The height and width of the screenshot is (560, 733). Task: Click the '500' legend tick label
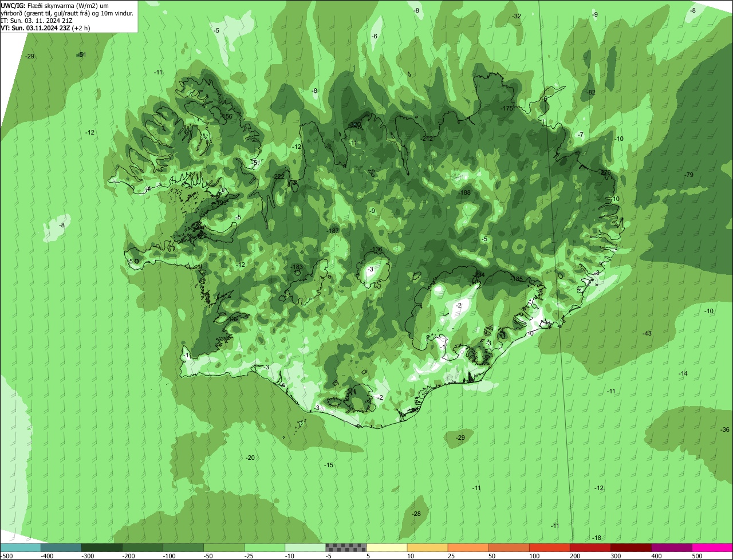point(697,556)
